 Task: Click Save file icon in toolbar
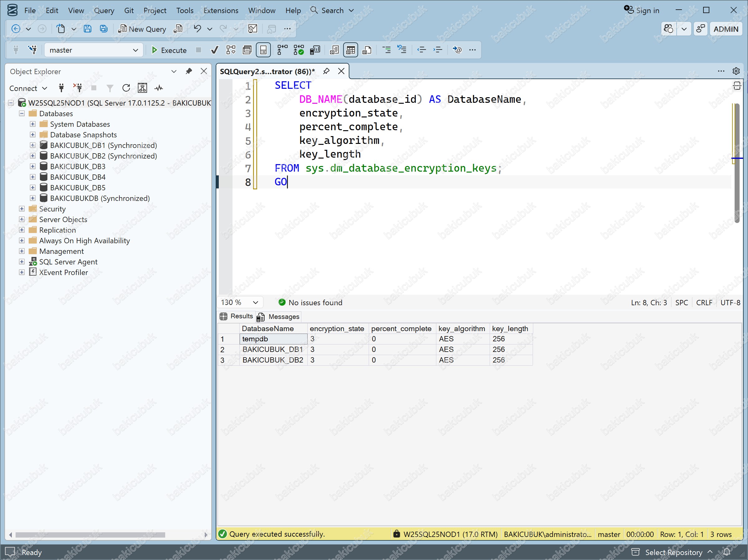(x=88, y=29)
